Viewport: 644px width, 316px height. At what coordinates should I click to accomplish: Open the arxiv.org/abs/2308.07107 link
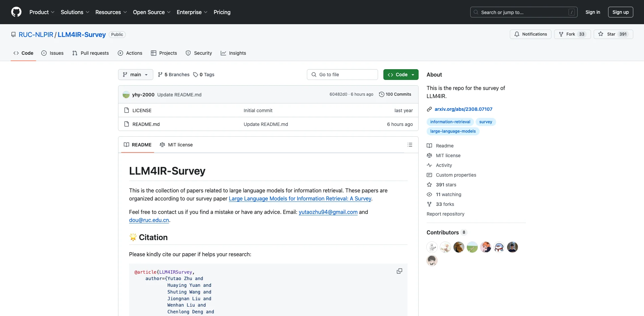tap(464, 109)
